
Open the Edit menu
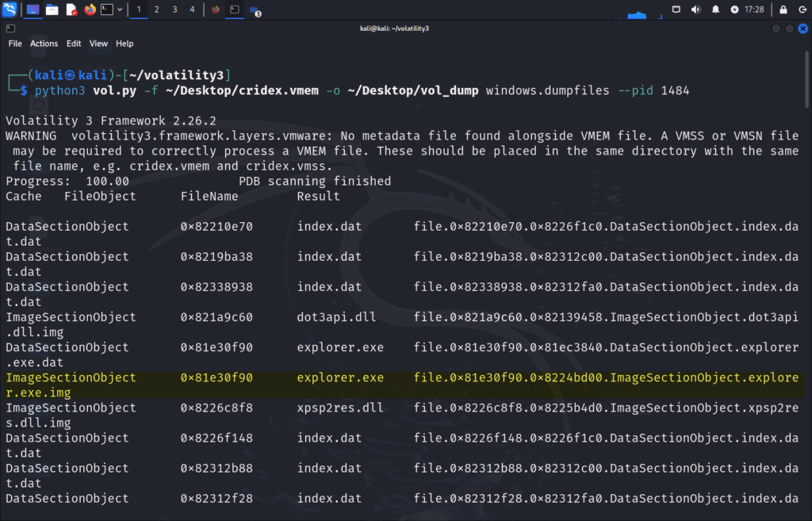pyautogui.click(x=74, y=44)
